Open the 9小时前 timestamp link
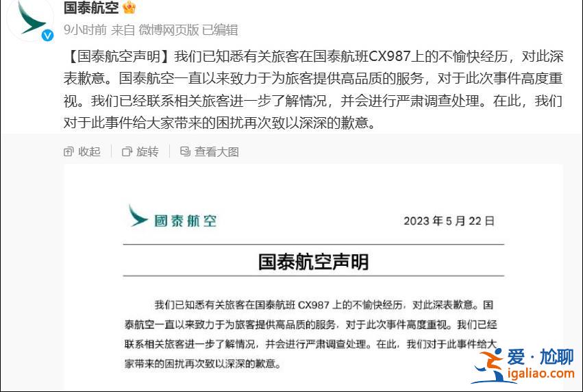Viewport: 583px width, 392px height. [x=85, y=29]
